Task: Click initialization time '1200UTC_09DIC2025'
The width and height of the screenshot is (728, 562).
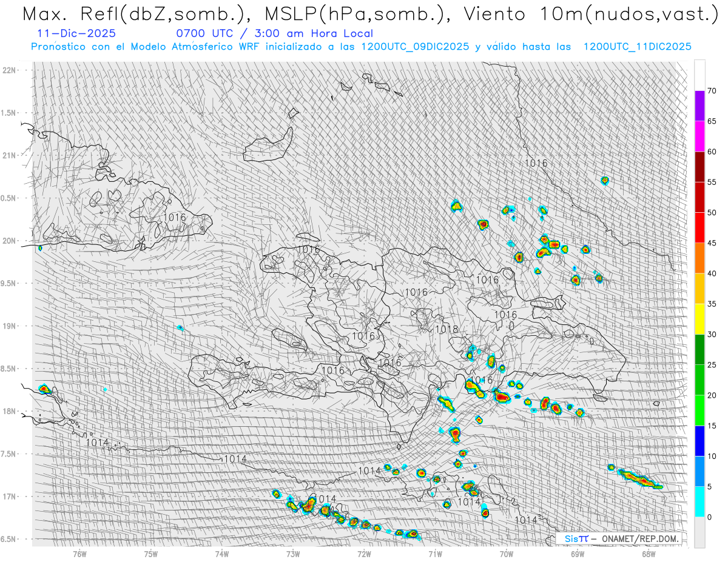Action: click(414, 47)
